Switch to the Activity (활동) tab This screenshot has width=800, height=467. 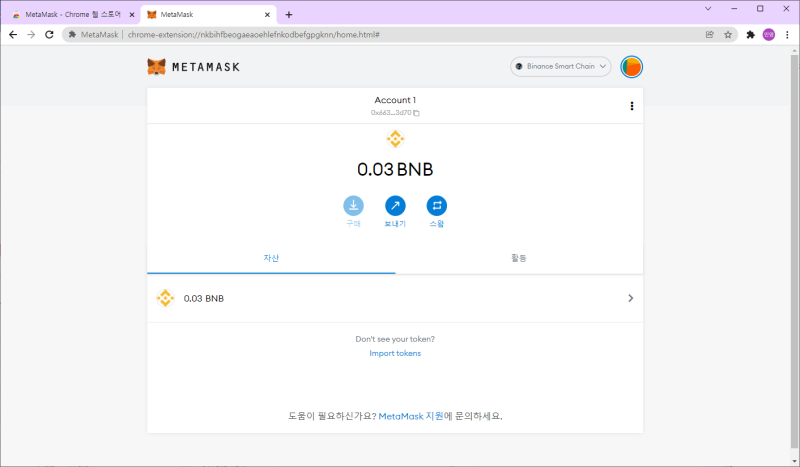pyautogui.click(x=519, y=258)
